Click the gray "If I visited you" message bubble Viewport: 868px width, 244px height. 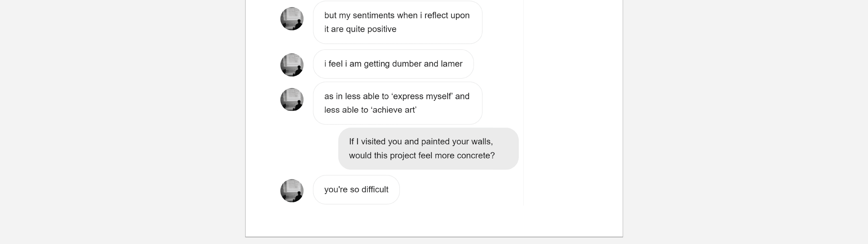tap(428, 149)
